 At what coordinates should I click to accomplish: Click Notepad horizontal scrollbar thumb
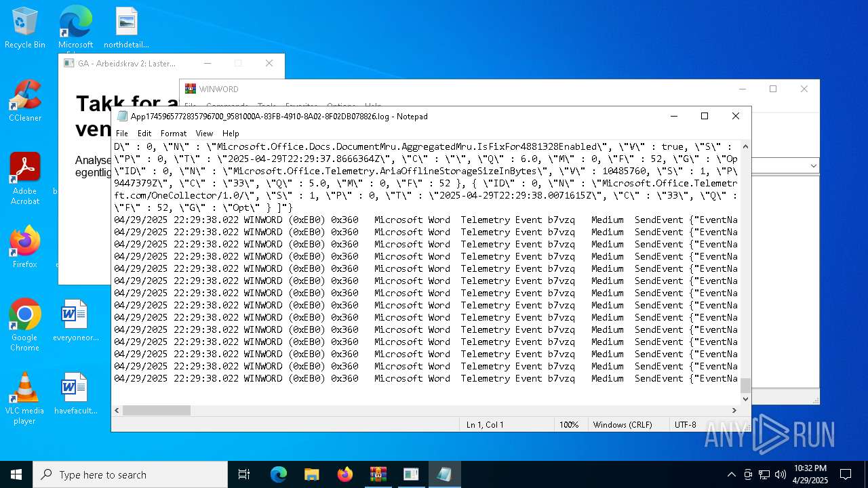tap(157, 410)
